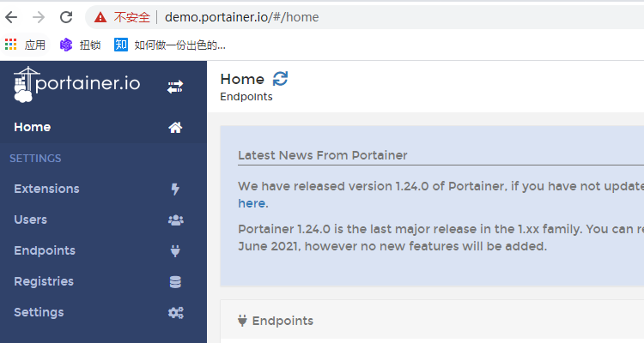Click the browser back arrow
This screenshot has height=343, width=644.
click(11, 17)
